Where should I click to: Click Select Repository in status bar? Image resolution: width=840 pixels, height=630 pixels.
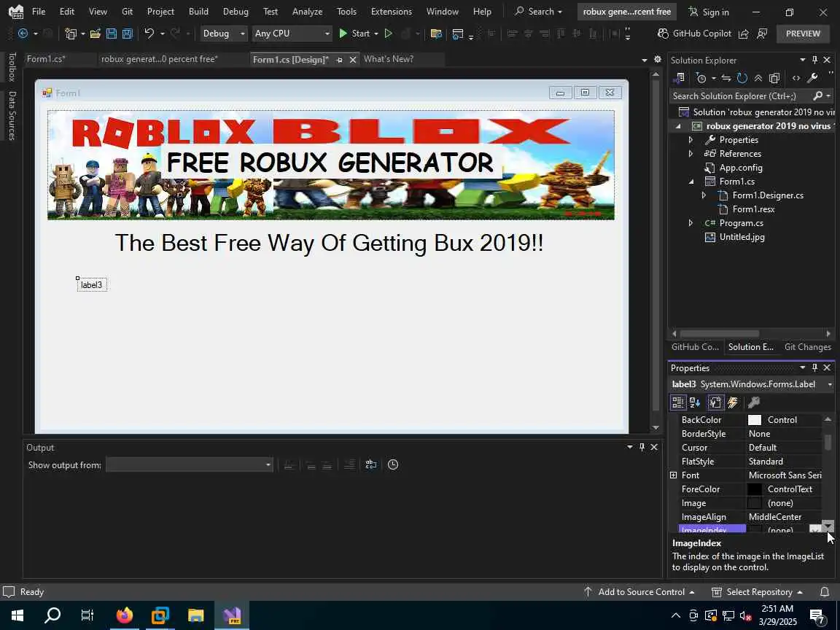point(756,592)
